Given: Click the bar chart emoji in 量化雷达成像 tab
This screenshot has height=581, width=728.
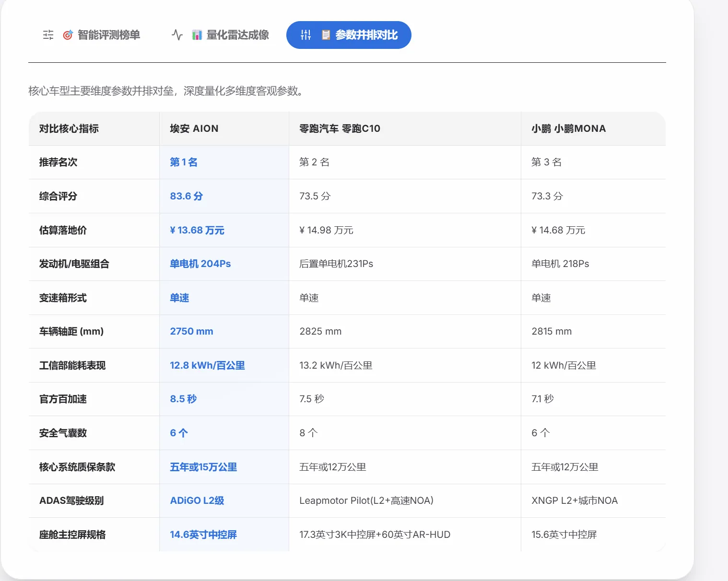Looking at the screenshot, I should click(x=197, y=35).
